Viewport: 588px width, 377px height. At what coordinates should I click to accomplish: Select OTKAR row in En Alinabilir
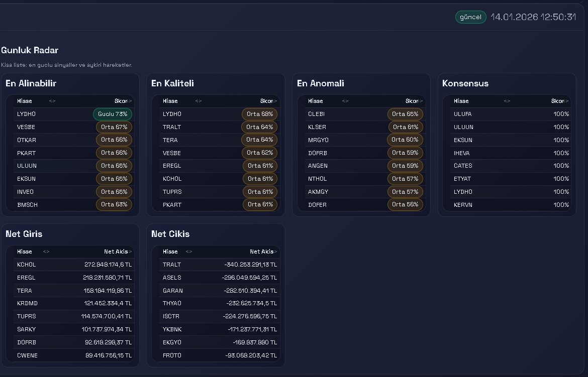(x=74, y=140)
